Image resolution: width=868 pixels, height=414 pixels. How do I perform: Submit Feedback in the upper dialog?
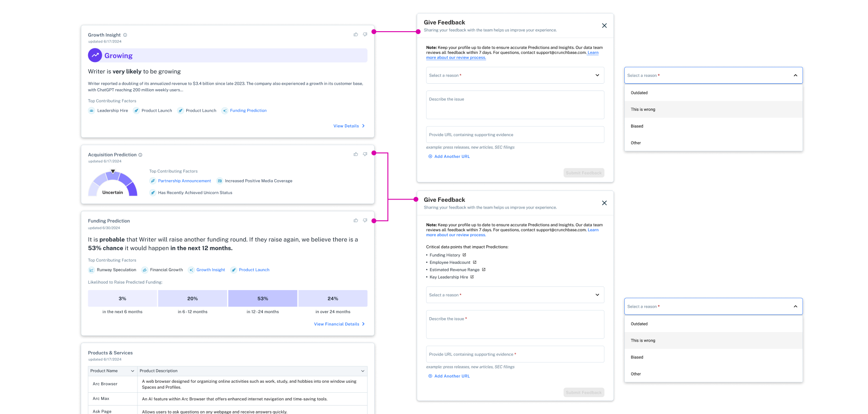point(584,173)
